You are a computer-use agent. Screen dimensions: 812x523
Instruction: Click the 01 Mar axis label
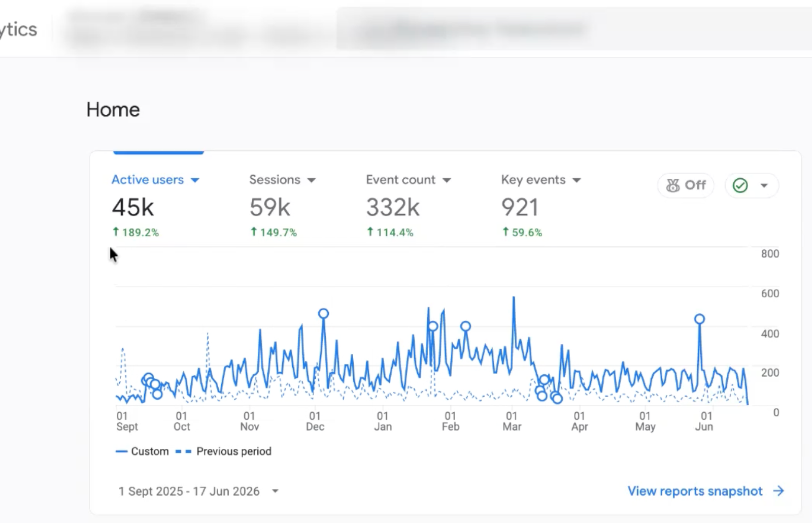coord(512,421)
